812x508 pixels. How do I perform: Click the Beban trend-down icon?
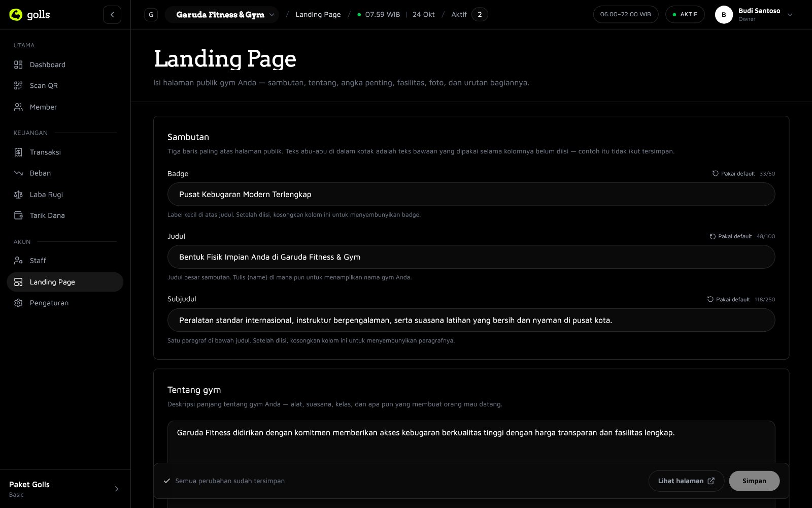[x=18, y=173]
